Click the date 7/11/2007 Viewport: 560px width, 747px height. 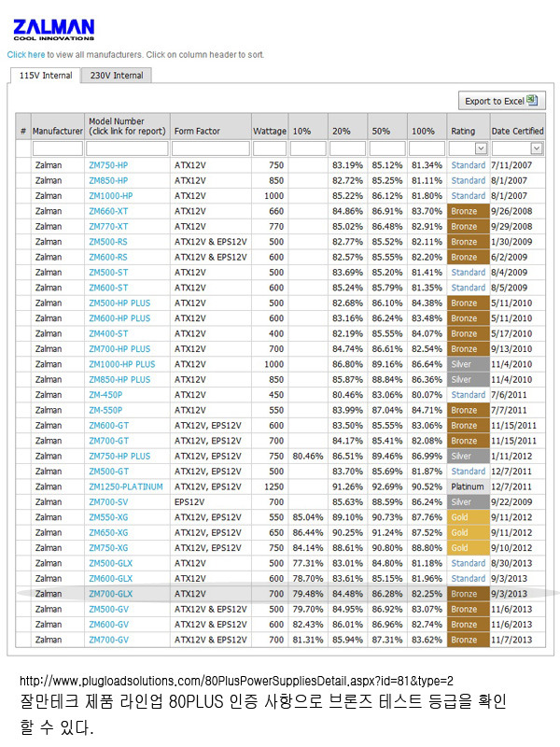pyautogui.click(x=511, y=165)
